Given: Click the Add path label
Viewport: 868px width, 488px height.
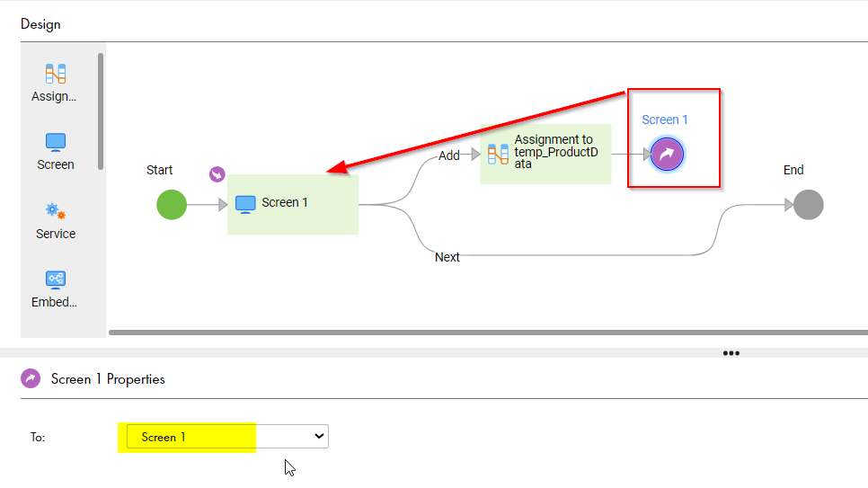Looking at the screenshot, I should pyautogui.click(x=449, y=155).
